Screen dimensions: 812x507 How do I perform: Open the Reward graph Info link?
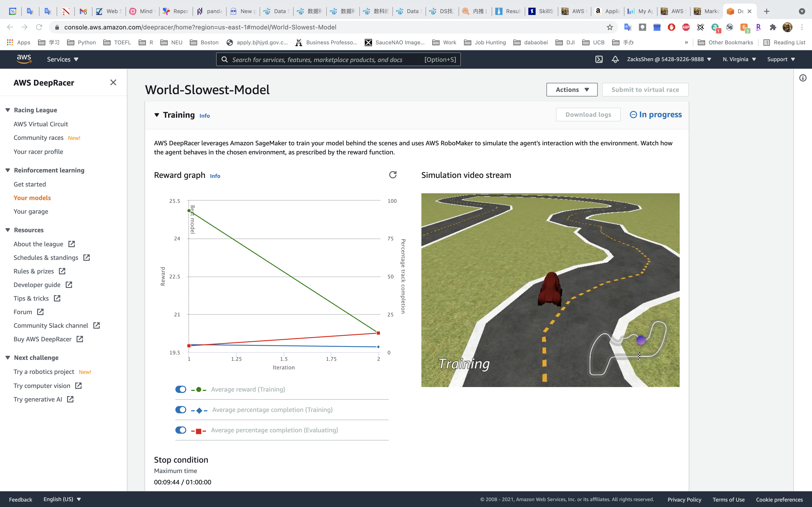(x=215, y=176)
